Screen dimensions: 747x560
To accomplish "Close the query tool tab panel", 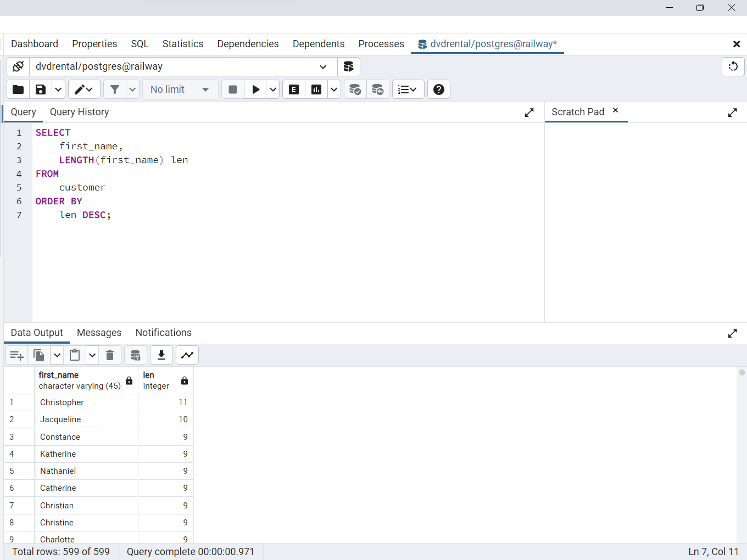I will pyautogui.click(x=737, y=44).
